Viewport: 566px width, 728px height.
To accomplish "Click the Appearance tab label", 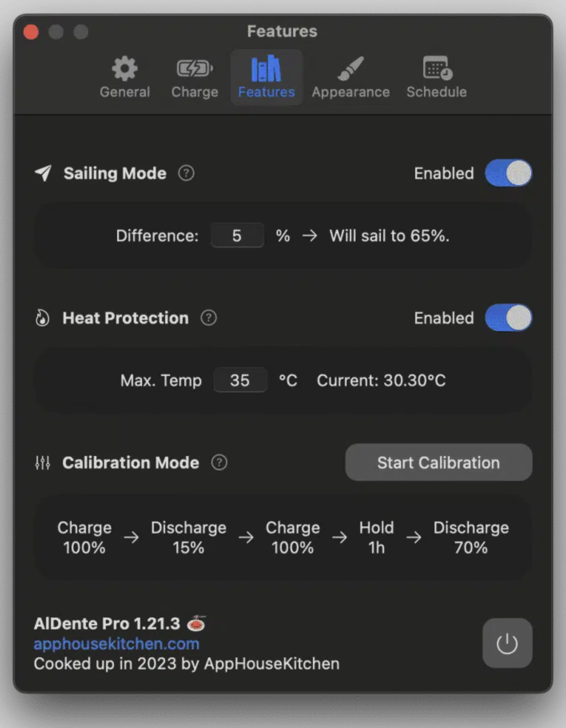I will [350, 92].
